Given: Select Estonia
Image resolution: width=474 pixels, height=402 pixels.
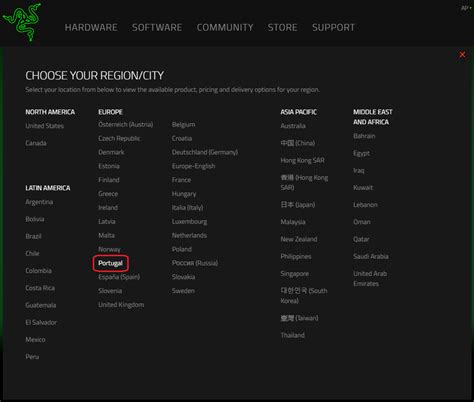Looking at the screenshot, I should pyautogui.click(x=109, y=166).
